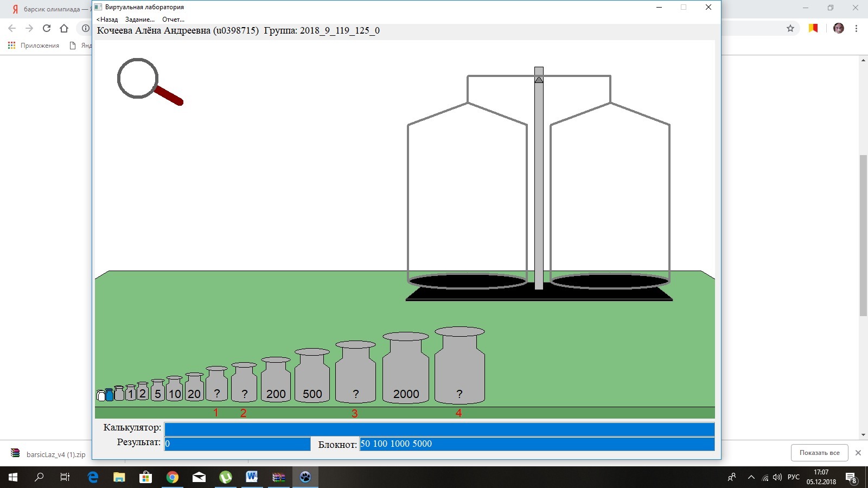
Task: Click the left pan of the scale
Action: [467, 281]
